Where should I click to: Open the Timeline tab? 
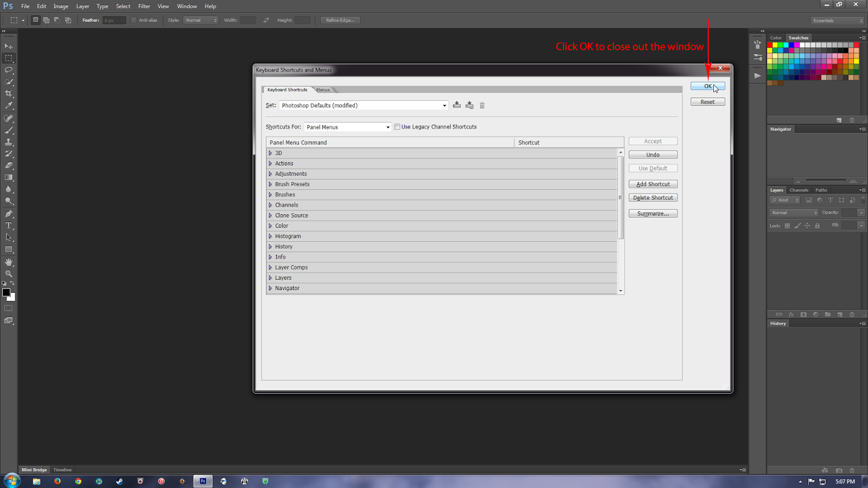[x=62, y=470]
